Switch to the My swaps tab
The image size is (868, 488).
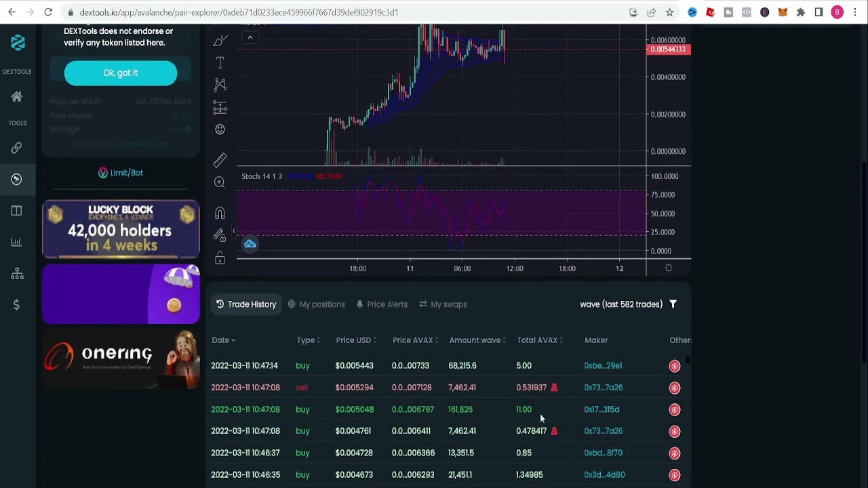443,304
